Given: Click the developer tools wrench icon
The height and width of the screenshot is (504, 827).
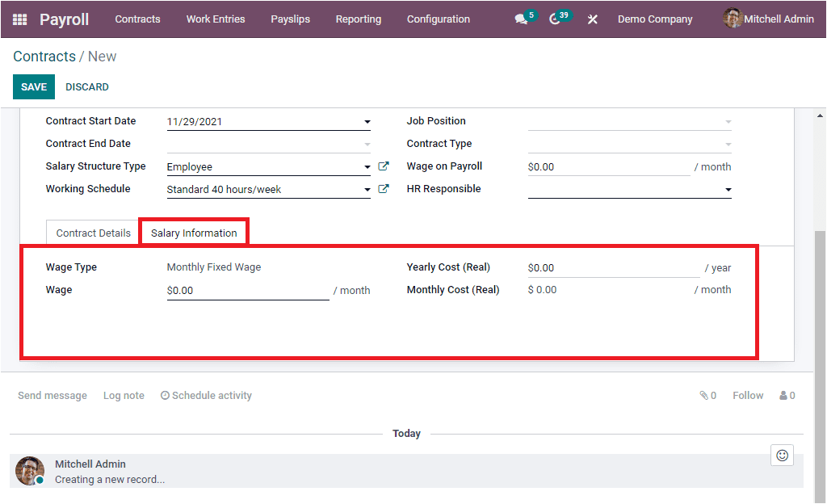Looking at the screenshot, I should [x=592, y=19].
